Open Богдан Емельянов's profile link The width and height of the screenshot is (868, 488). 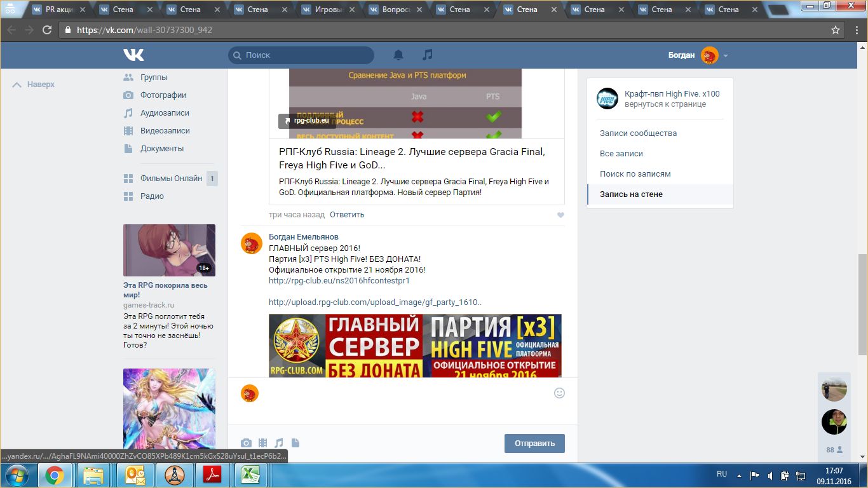304,237
